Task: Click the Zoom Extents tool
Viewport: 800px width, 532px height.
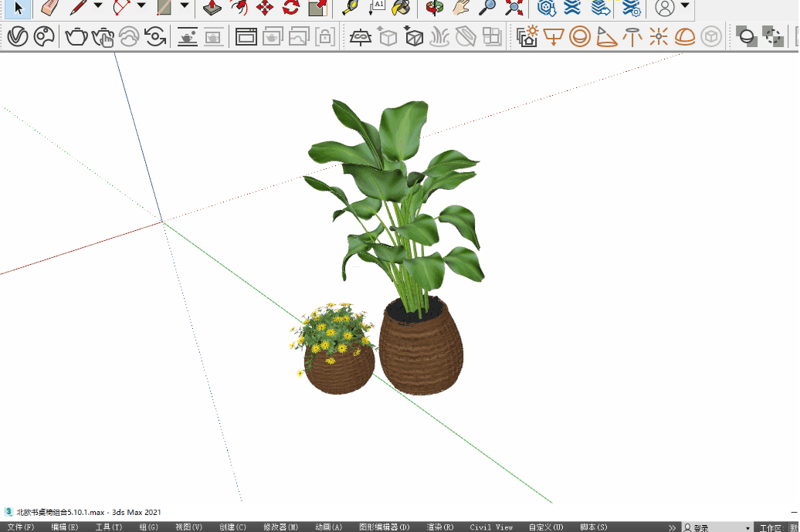Action: [514, 8]
